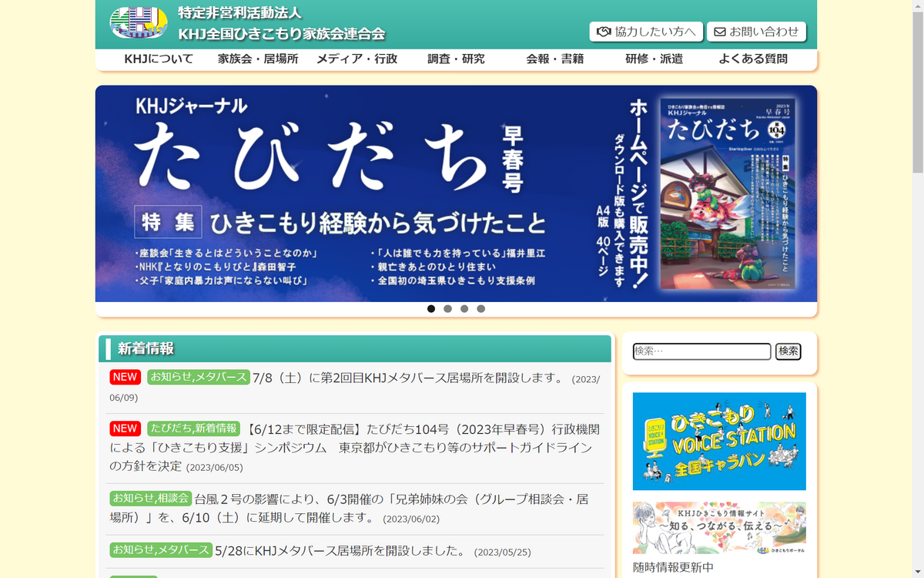Click the 検索 search text field
The image size is (924, 578).
[702, 351]
